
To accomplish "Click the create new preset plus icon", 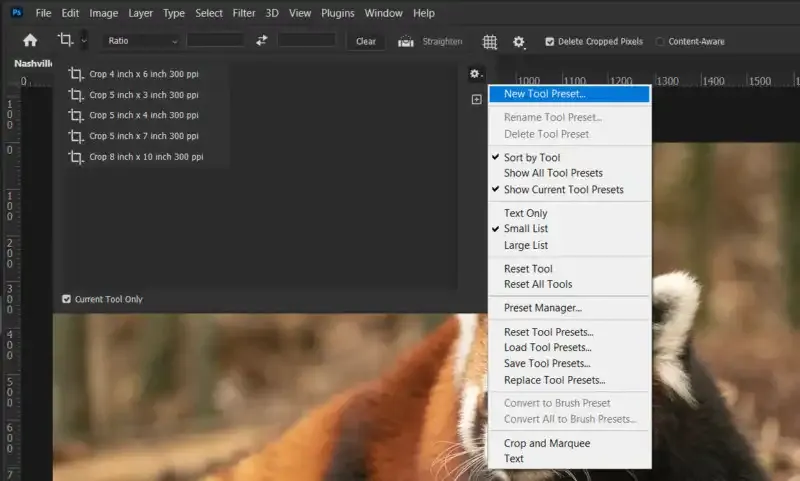I will point(477,99).
